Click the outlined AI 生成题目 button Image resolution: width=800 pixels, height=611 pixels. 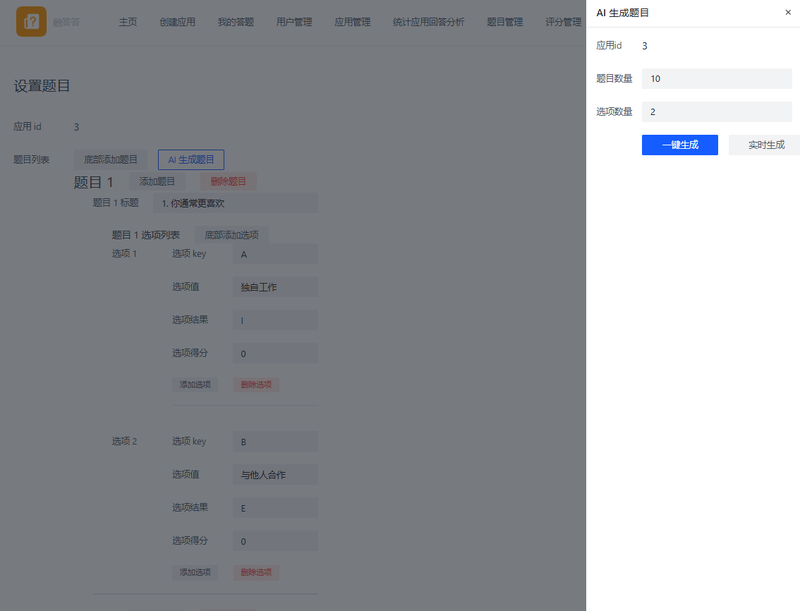pos(191,160)
